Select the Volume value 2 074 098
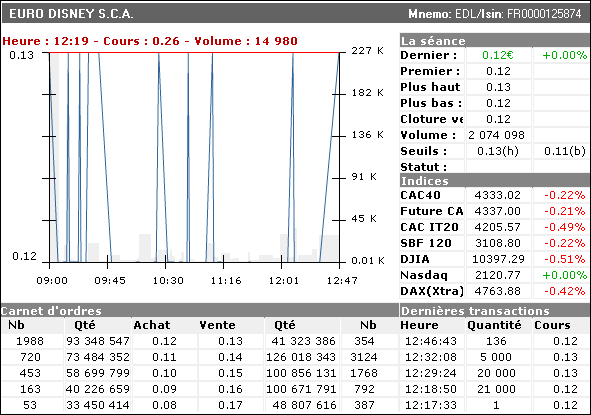Image resolution: width=591 pixels, height=415 pixels. pos(496,135)
